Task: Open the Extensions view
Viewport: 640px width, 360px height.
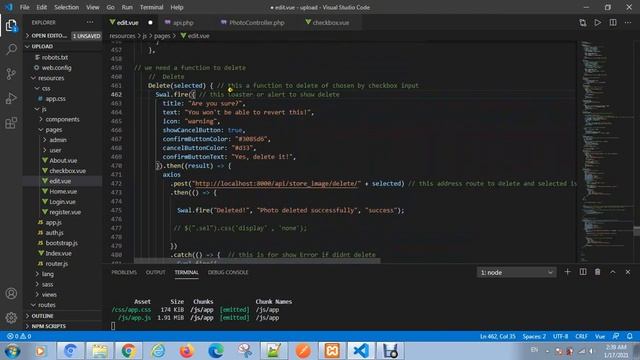Action: click(11, 123)
